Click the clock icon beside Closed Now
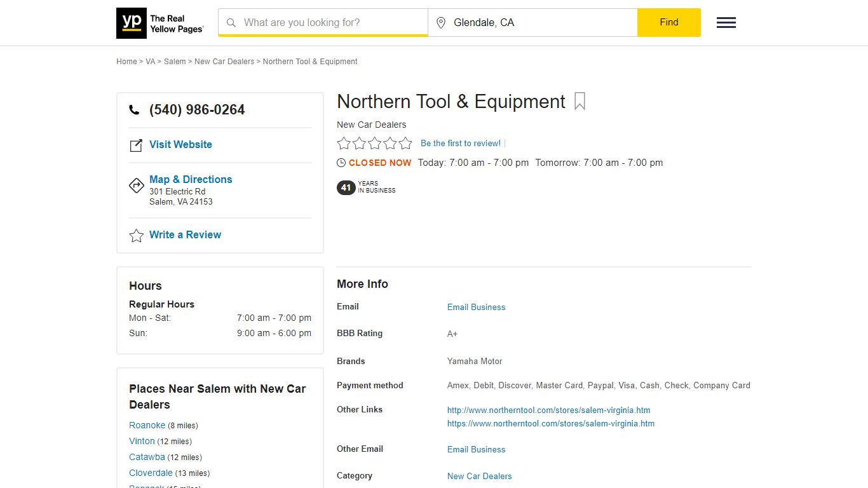Viewport: 868px width, 488px height. [x=341, y=163]
